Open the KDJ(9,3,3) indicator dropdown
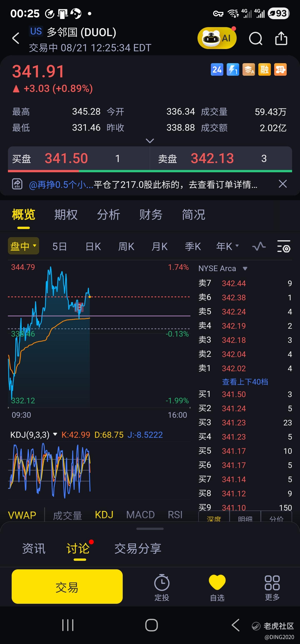 point(34,435)
